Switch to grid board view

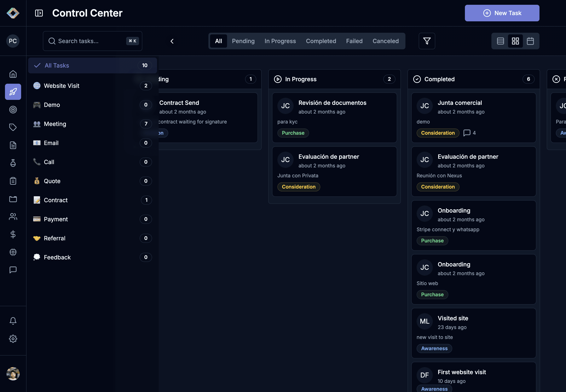[515, 41]
